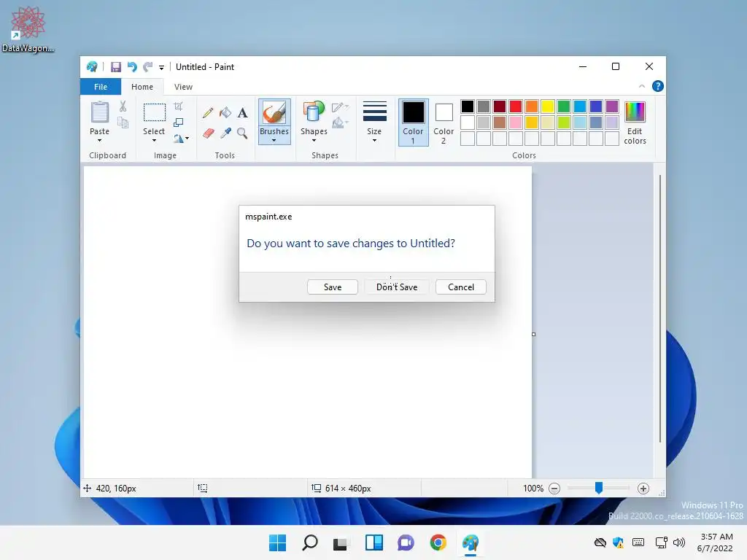Image resolution: width=747 pixels, height=560 pixels.
Task: Expand the Shapes dropdown arrow
Action: (314, 141)
